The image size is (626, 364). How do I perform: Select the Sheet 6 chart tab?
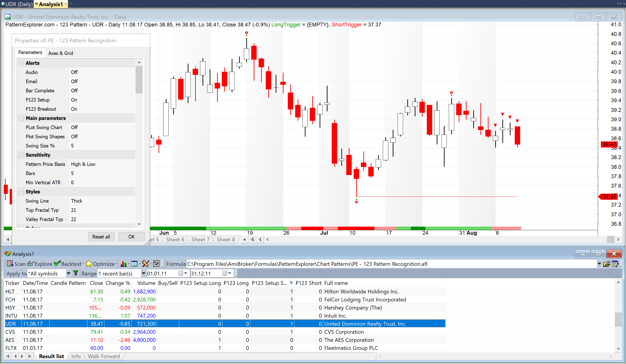(x=175, y=239)
